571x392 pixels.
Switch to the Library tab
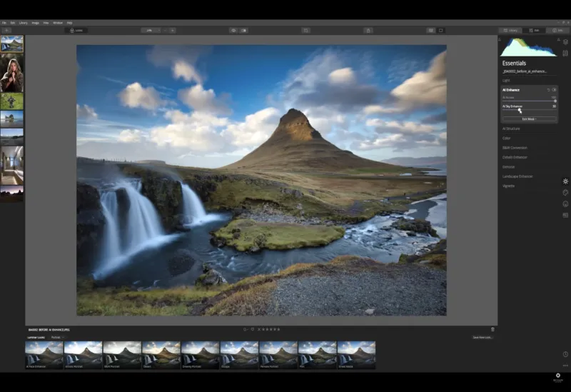[510, 31]
